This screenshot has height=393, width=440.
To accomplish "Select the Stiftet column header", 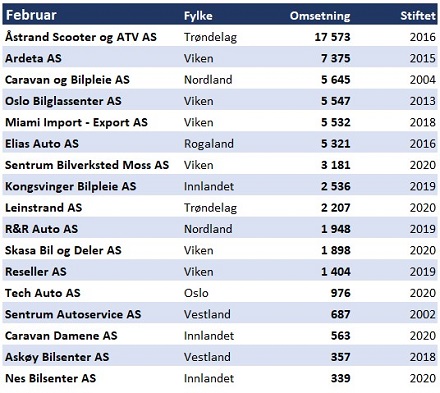I will tap(418, 16).
